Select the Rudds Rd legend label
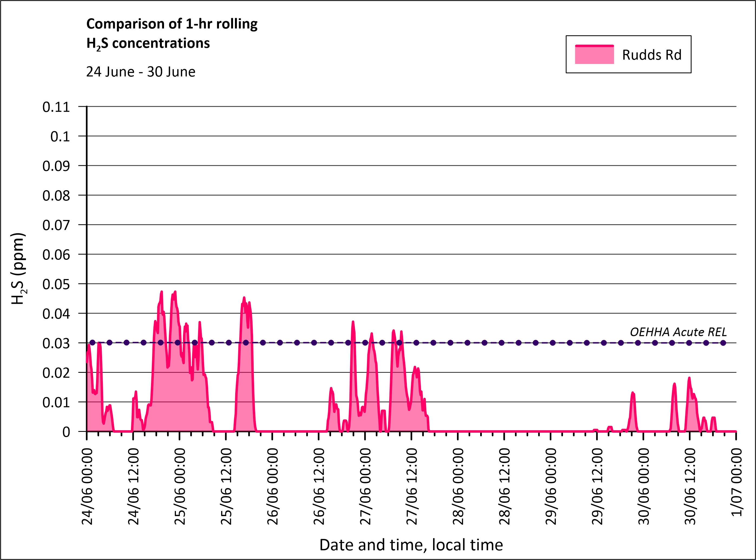Screen dimensions: 756x560 click(x=652, y=55)
